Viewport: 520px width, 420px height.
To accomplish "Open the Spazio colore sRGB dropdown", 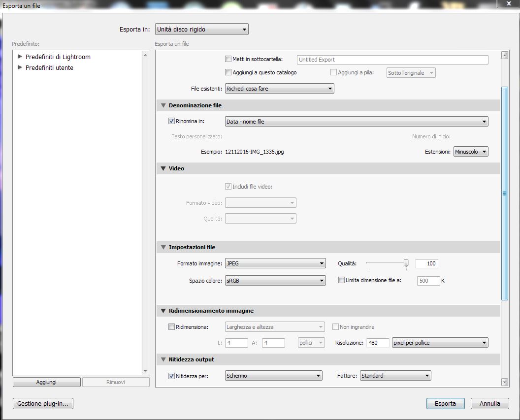I will tap(275, 280).
